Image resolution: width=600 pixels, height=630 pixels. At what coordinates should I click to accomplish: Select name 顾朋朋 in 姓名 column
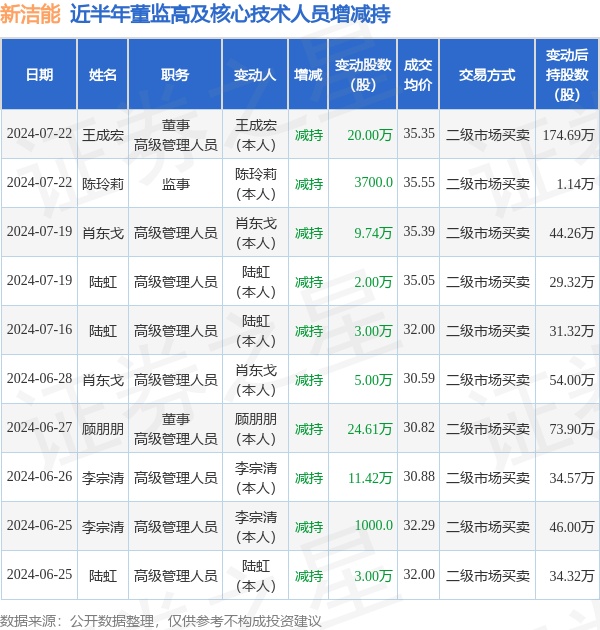click(x=103, y=429)
